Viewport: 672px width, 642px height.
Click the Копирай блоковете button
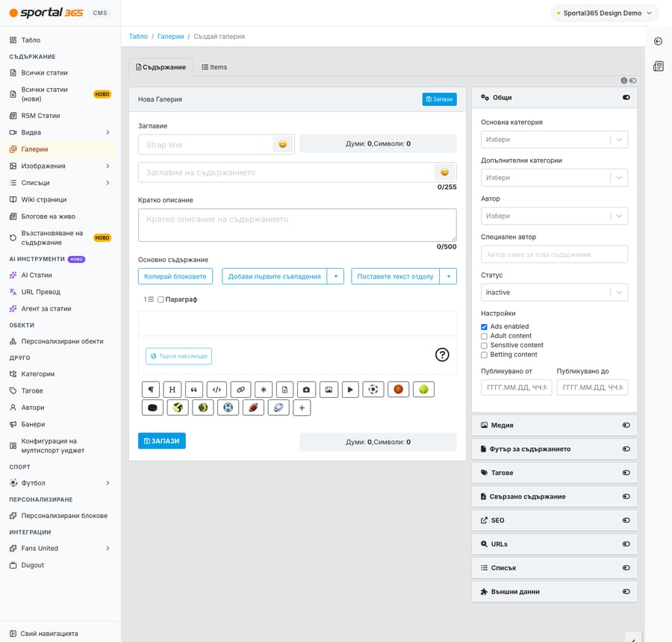pyautogui.click(x=175, y=276)
